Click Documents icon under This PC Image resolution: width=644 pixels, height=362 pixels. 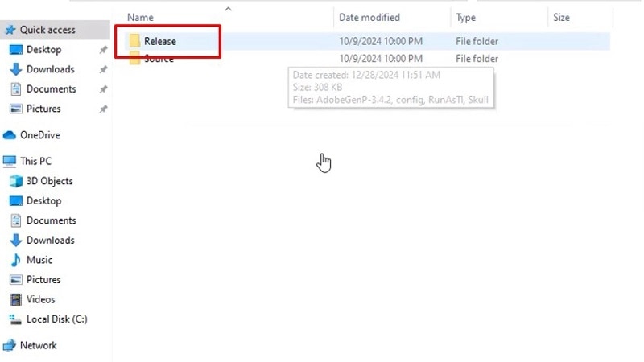click(x=16, y=220)
